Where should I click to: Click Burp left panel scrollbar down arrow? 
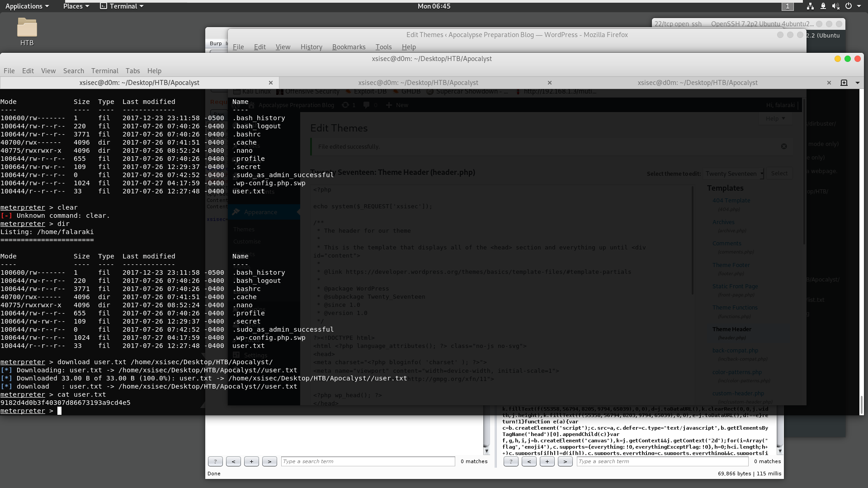click(x=486, y=451)
